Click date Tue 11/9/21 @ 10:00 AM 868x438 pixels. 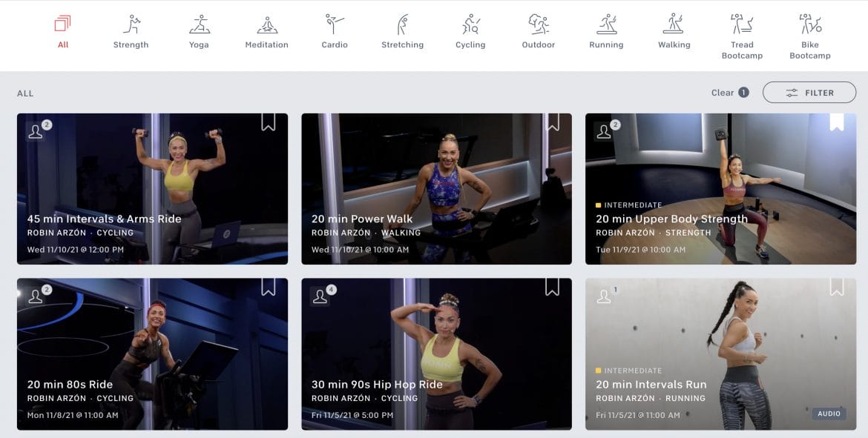coord(640,250)
